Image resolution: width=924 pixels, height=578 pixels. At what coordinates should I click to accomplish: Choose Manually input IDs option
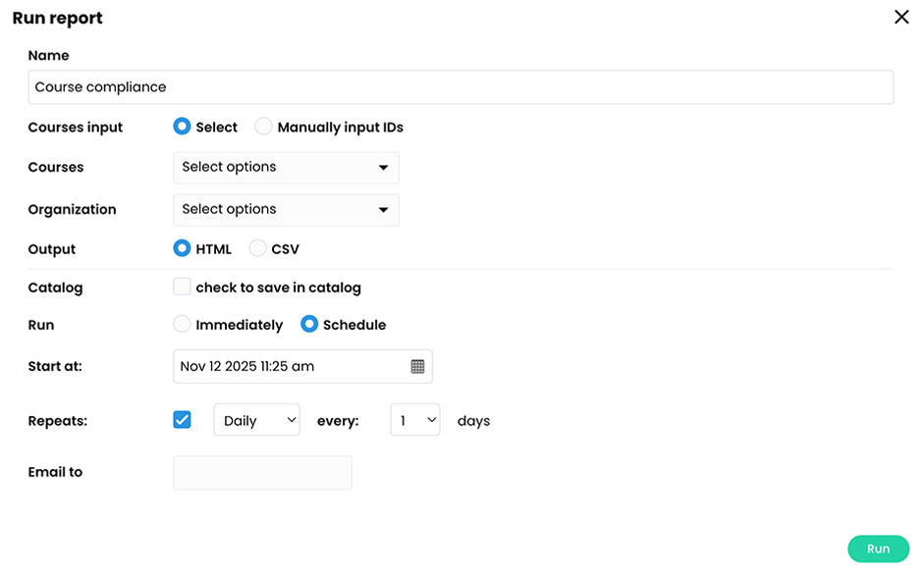click(263, 127)
